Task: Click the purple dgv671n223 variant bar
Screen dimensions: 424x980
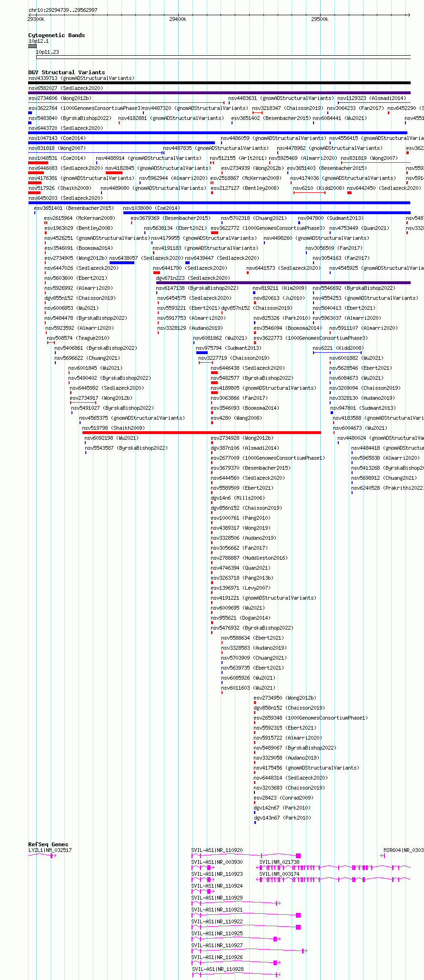Action: click(x=283, y=283)
